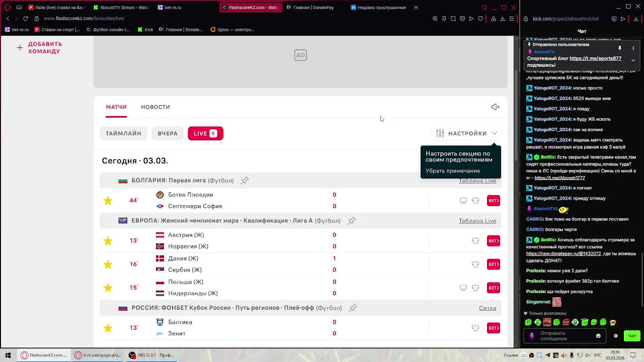The width and height of the screenshot is (644, 362).
Task: Open emoji picker in chat input
Action: (x=598, y=336)
